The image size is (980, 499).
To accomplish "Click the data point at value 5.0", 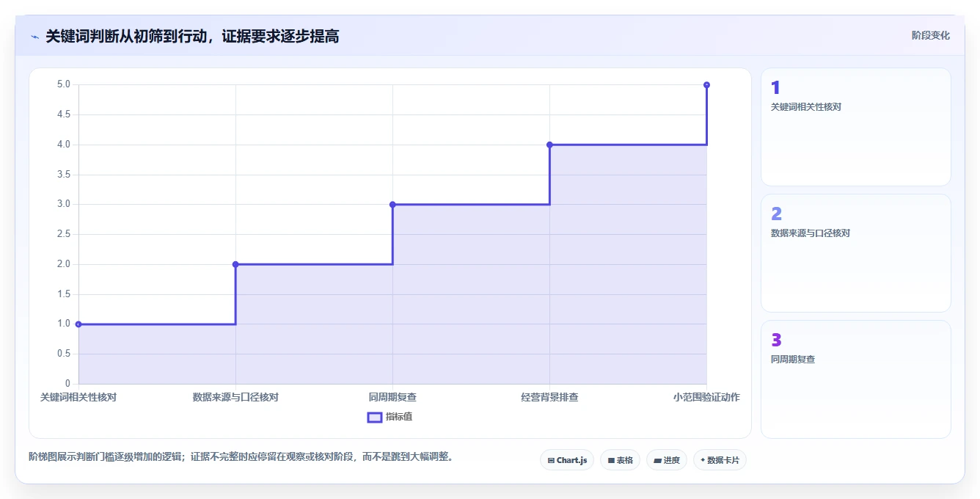I will [x=706, y=85].
